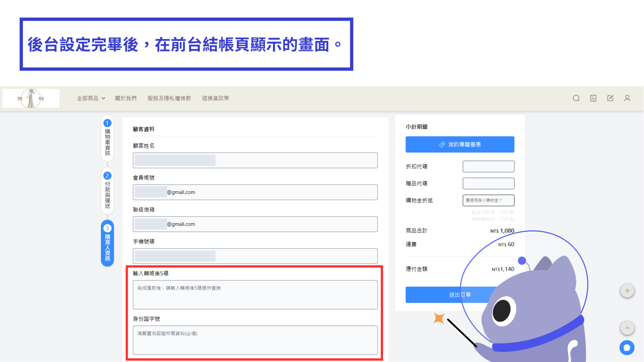Viewport: 644px width, 362px height.
Task: Click the edit note icon in header
Action: pyautogui.click(x=610, y=98)
